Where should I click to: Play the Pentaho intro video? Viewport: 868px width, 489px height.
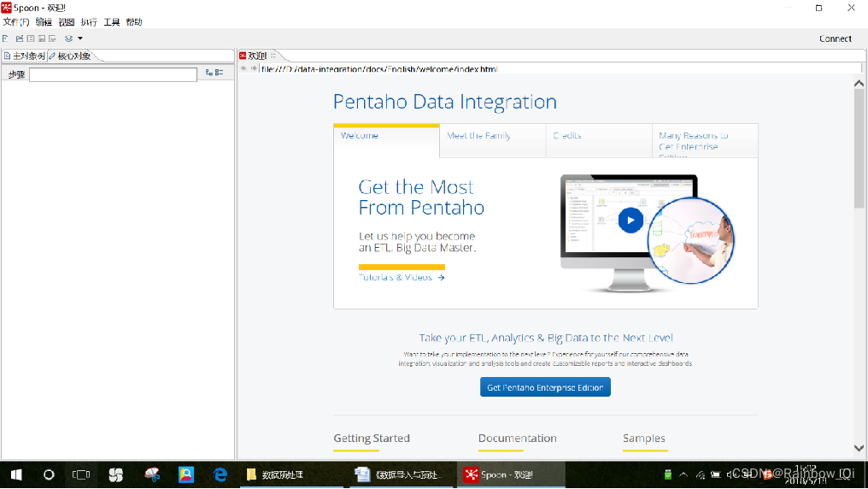[630, 220]
